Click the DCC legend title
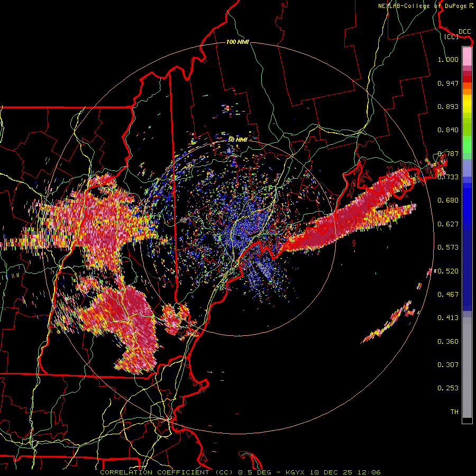The image size is (476, 476). pyautogui.click(x=464, y=32)
